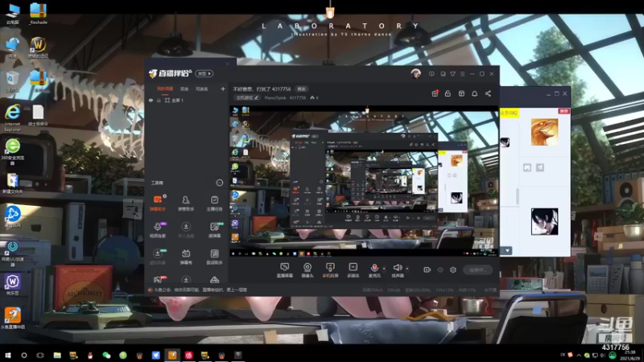644x362 pixels.
Task: Click the 多人连麦 download icon
Action: tap(186, 227)
